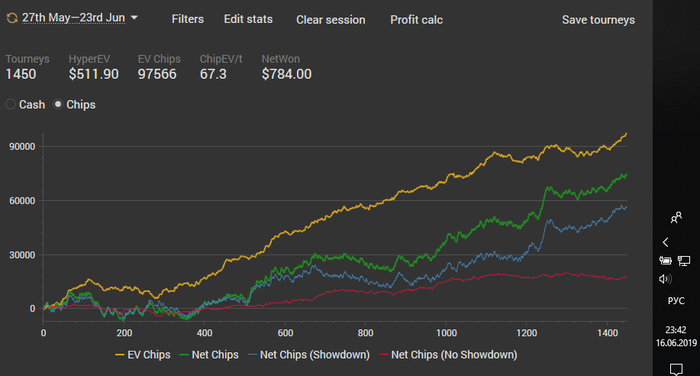The image size is (700, 376).
Task: Click the 1000 x-axis label
Action: click(x=446, y=333)
